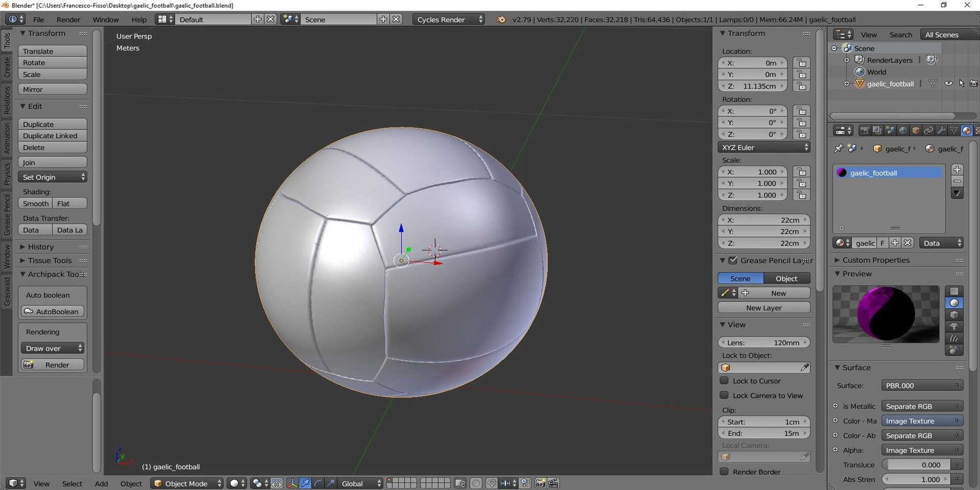Open mesh Data triangle tab
980x490 pixels.
click(x=954, y=131)
